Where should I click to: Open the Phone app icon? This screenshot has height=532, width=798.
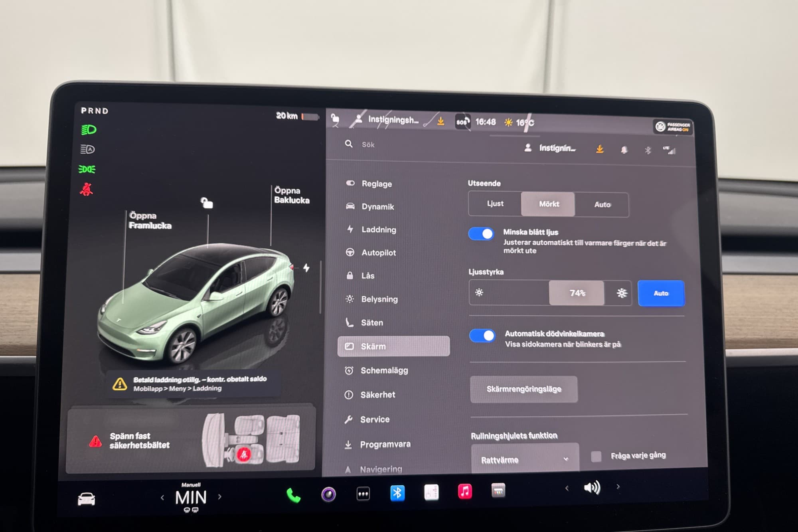[x=293, y=495]
